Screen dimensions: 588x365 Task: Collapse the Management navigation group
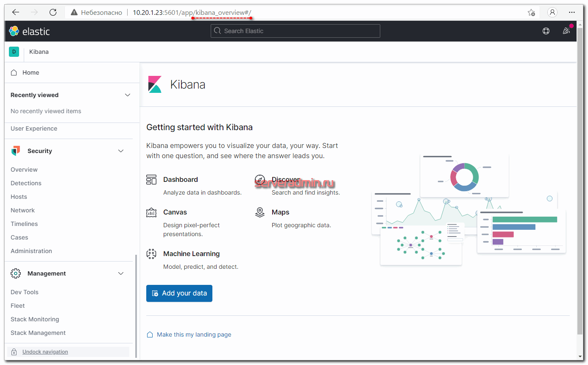point(121,273)
